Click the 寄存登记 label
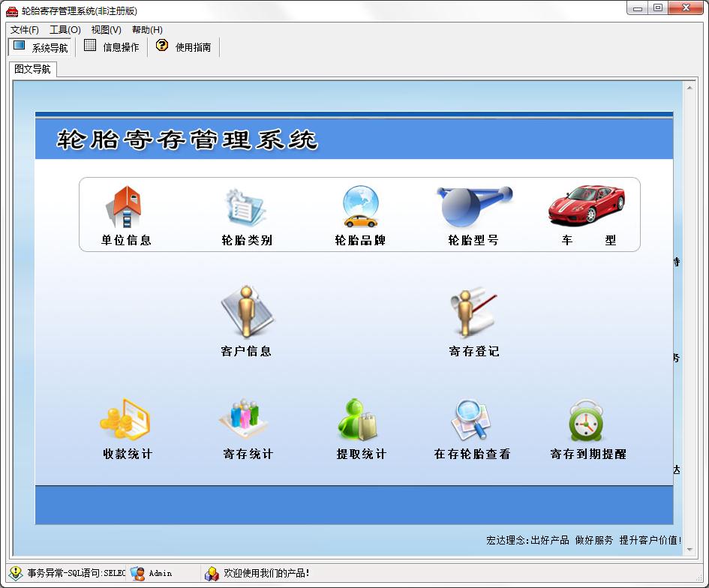Screen dimensions: 709x588 click(474, 351)
